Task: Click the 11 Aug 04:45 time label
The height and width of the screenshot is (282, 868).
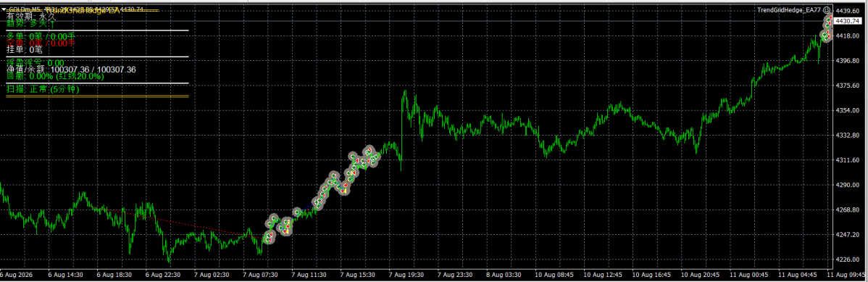Action: click(798, 275)
